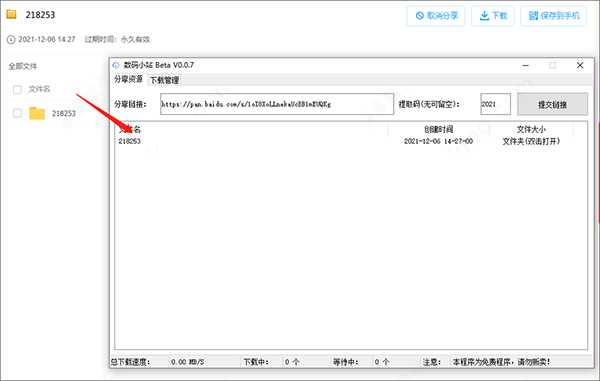Click the 保存到手机 button
The width and height of the screenshot is (600, 381).
point(553,16)
